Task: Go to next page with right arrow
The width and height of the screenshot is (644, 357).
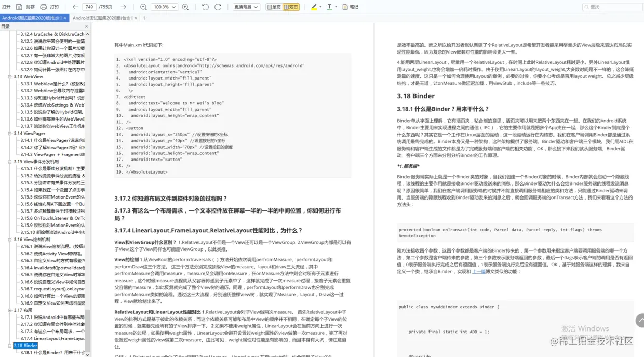Action: (x=123, y=7)
